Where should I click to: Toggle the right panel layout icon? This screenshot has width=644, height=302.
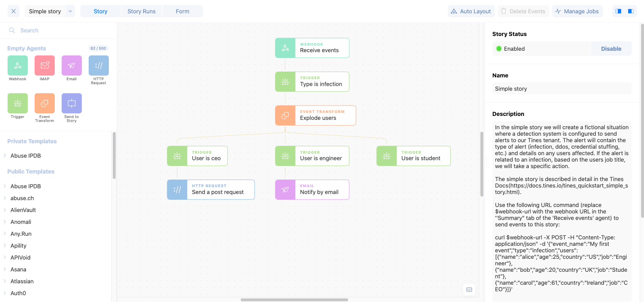pos(631,11)
